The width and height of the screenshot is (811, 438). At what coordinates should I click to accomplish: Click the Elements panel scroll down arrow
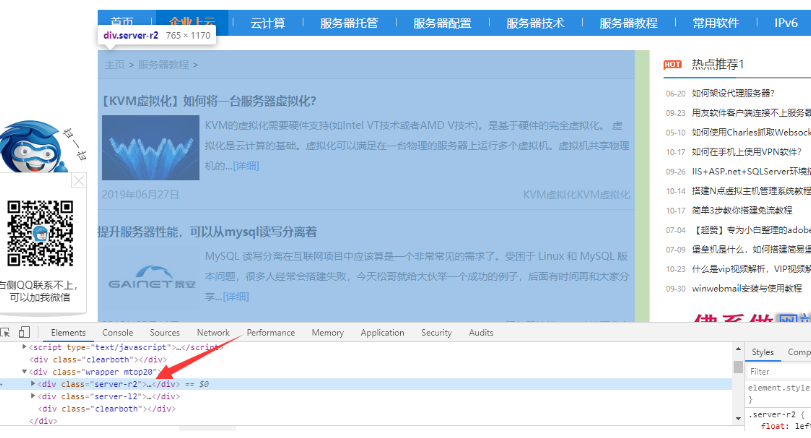pos(738,418)
